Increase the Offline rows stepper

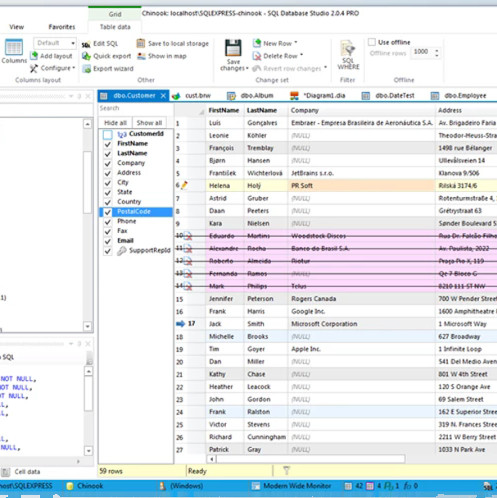437,50
